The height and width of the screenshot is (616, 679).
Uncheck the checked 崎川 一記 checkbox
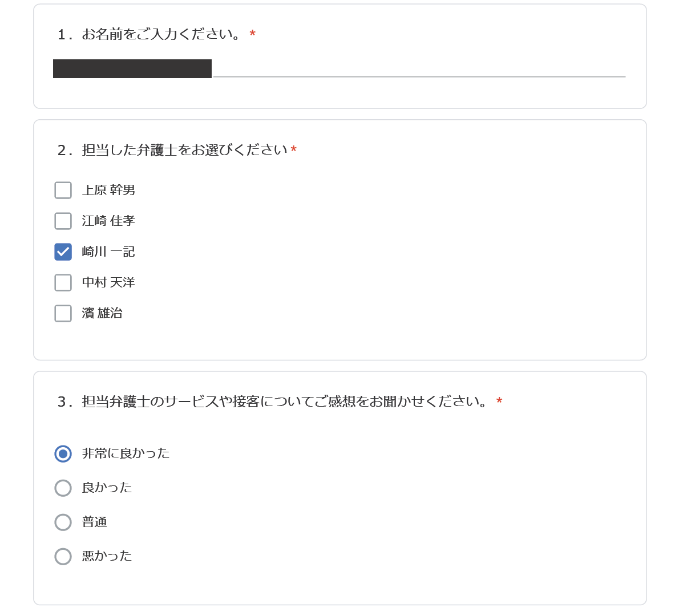click(x=63, y=252)
